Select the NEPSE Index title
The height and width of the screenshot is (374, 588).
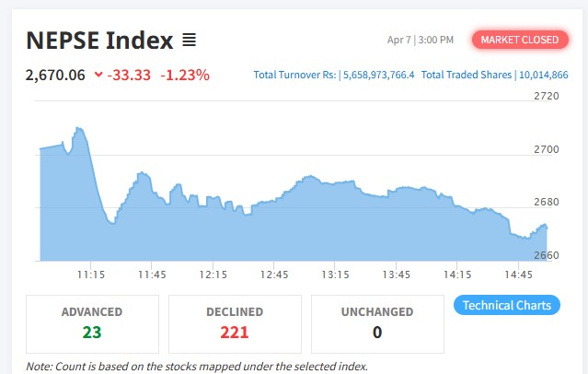99,41
